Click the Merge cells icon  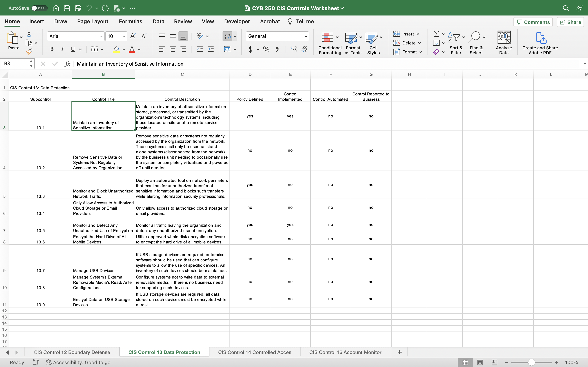[x=227, y=49]
